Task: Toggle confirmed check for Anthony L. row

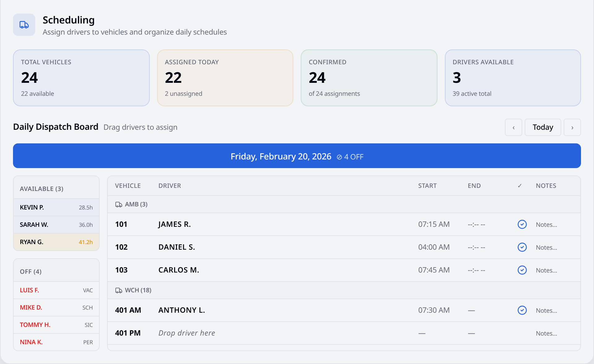Action: coord(522,310)
